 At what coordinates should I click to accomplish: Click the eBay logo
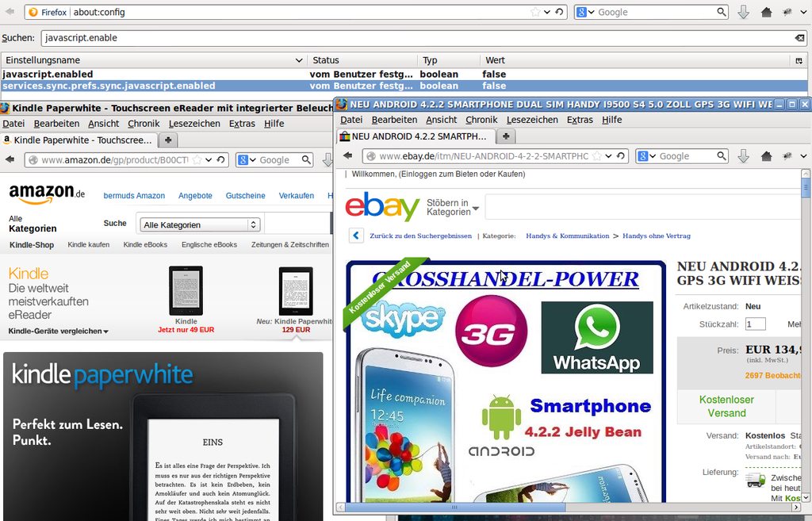[382, 206]
